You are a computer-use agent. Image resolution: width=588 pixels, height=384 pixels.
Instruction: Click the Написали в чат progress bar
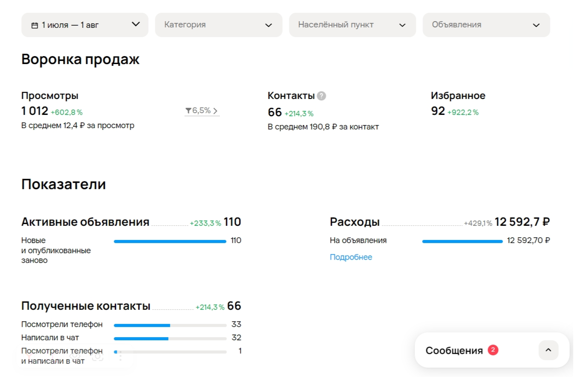coord(170,338)
